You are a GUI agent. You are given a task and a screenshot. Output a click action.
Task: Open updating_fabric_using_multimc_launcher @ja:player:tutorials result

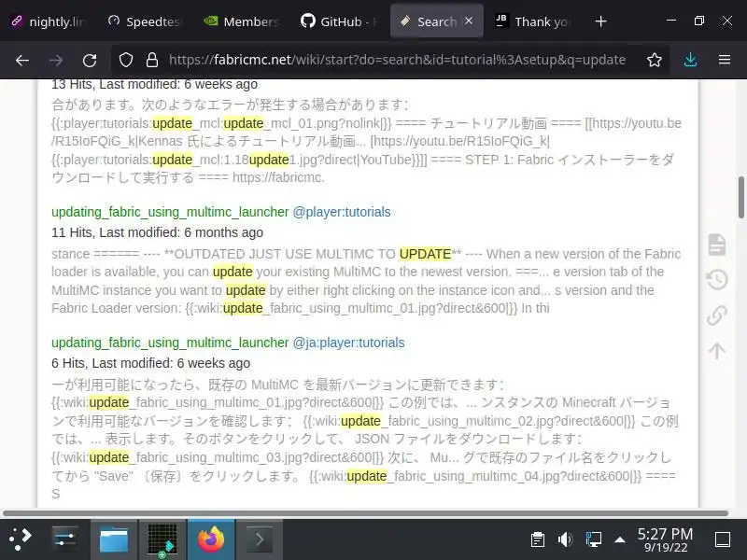170,343
